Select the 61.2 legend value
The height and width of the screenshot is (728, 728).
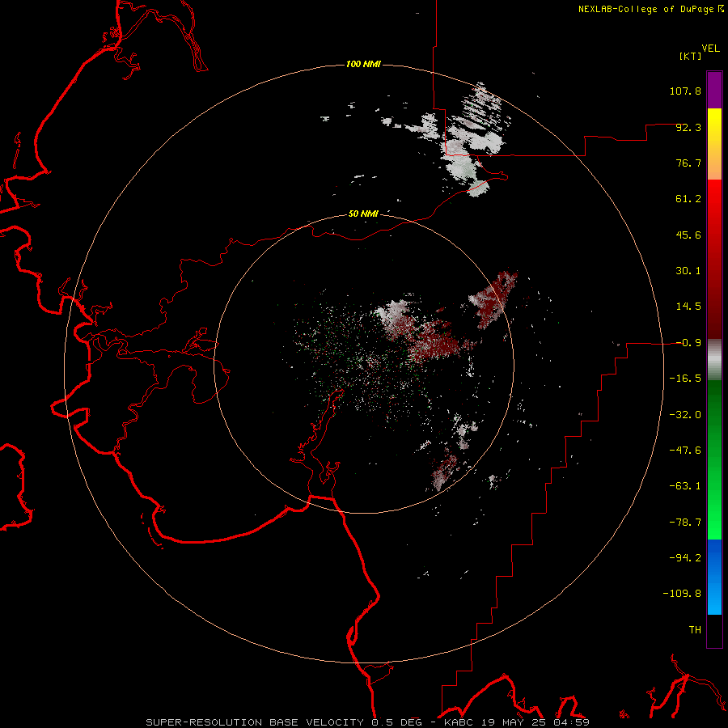pos(688,199)
